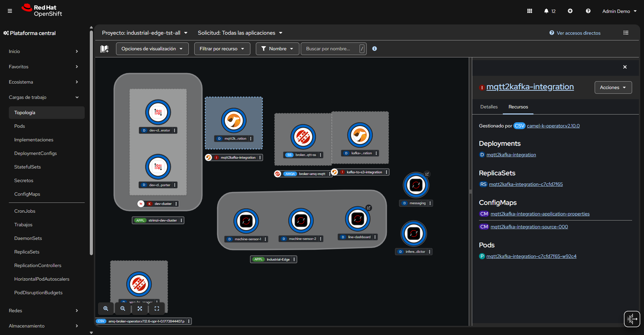Open URL of the line-dashboard node
644x335 pixels.
point(368,208)
